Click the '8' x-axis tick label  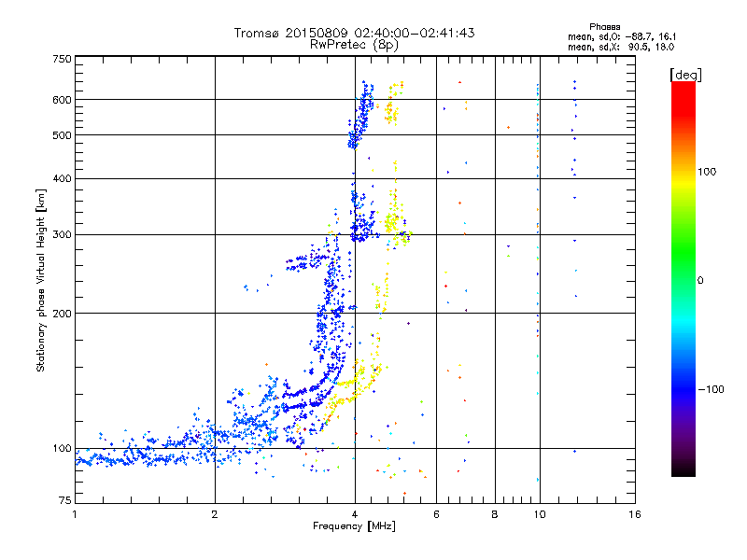pos(495,514)
